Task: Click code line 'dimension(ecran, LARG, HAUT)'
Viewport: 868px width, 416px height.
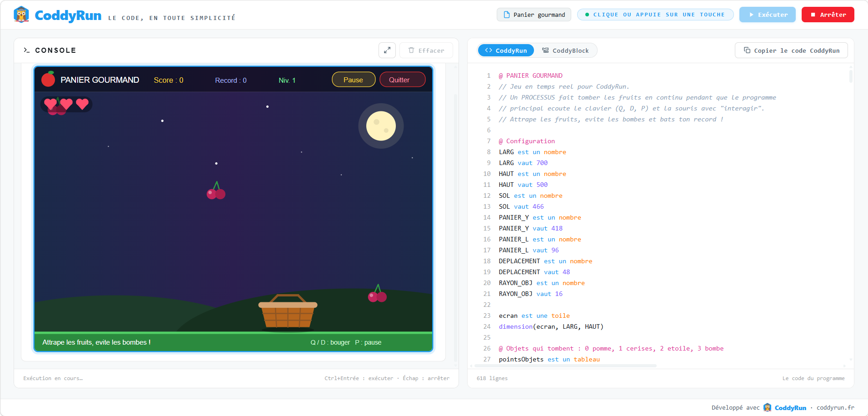Action: click(x=551, y=326)
